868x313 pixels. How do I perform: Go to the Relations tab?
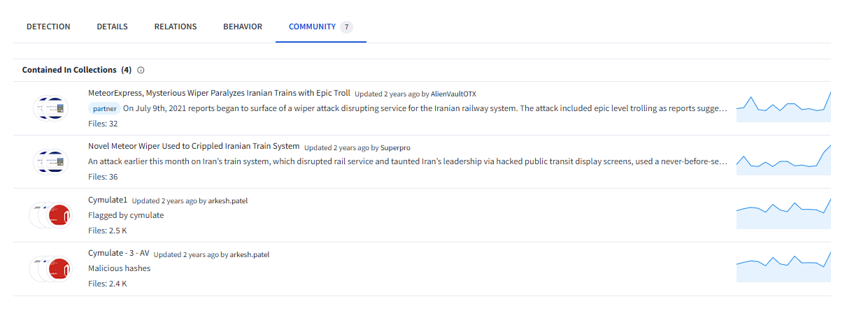(176, 27)
